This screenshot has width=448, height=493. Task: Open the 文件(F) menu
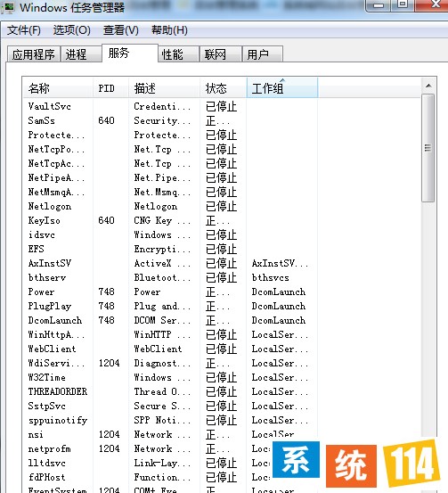click(x=24, y=30)
